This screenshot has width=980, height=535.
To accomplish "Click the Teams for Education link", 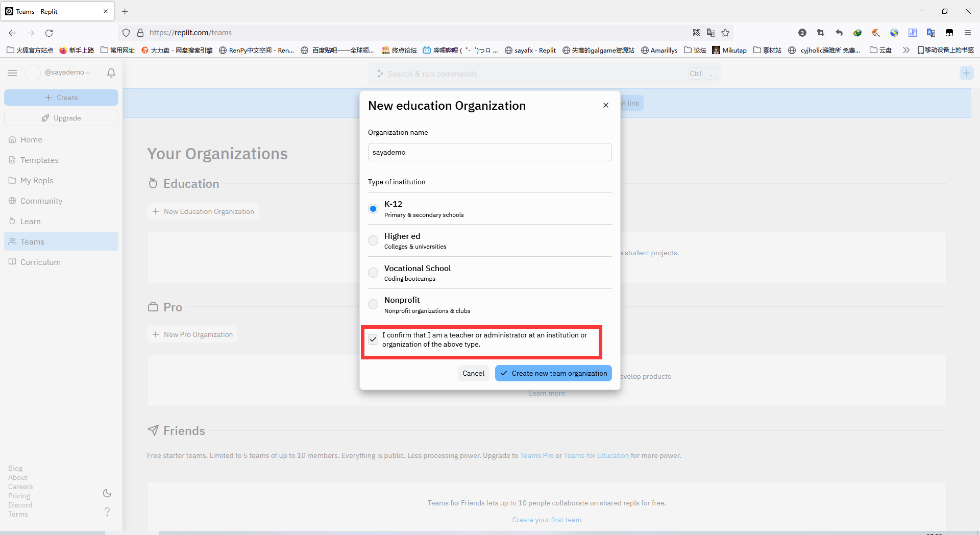I will (x=596, y=455).
